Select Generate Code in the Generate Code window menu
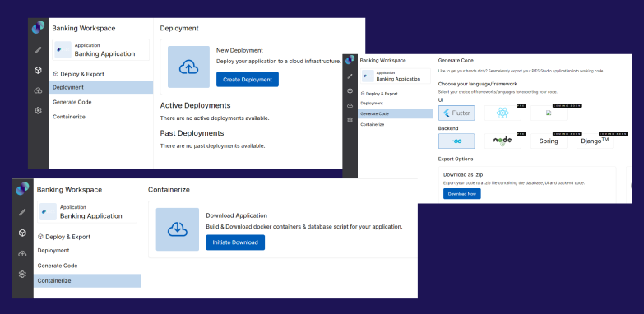 [x=396, y=113]
